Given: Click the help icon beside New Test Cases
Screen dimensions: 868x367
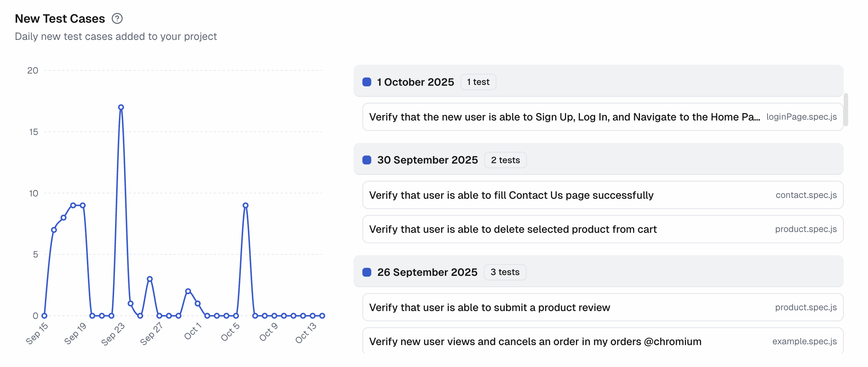Looking at the screenshot, I should (x=117, y=18).
